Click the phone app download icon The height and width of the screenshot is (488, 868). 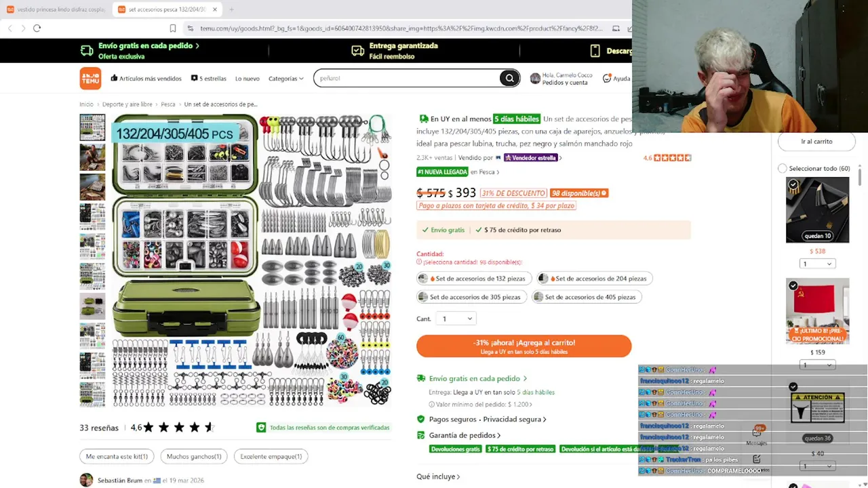point(595,51)
